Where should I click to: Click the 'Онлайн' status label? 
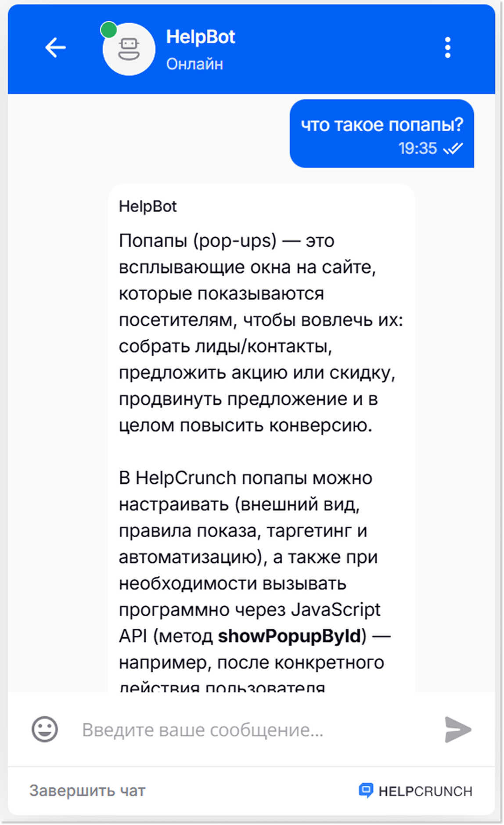point(195,64)
